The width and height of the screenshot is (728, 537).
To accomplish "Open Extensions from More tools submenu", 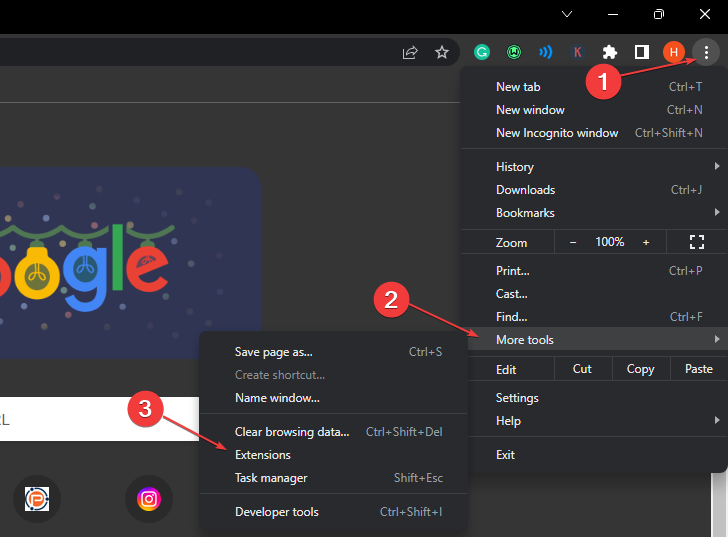I will [333, 455].
